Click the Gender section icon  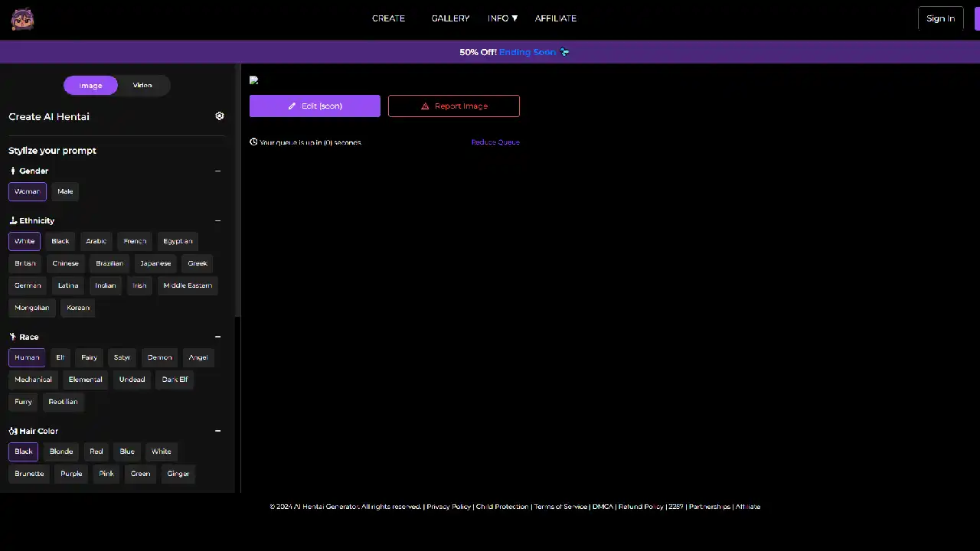click(x=13, y=171)
